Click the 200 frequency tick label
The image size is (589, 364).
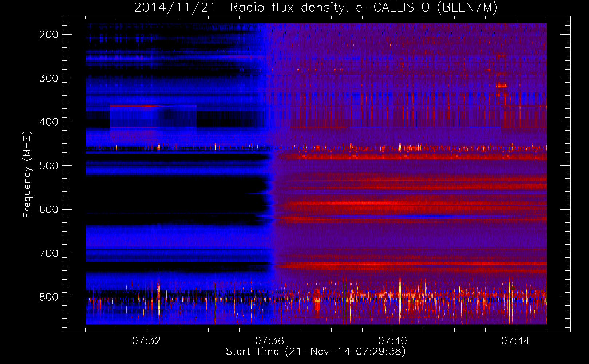tap(49, 35)
